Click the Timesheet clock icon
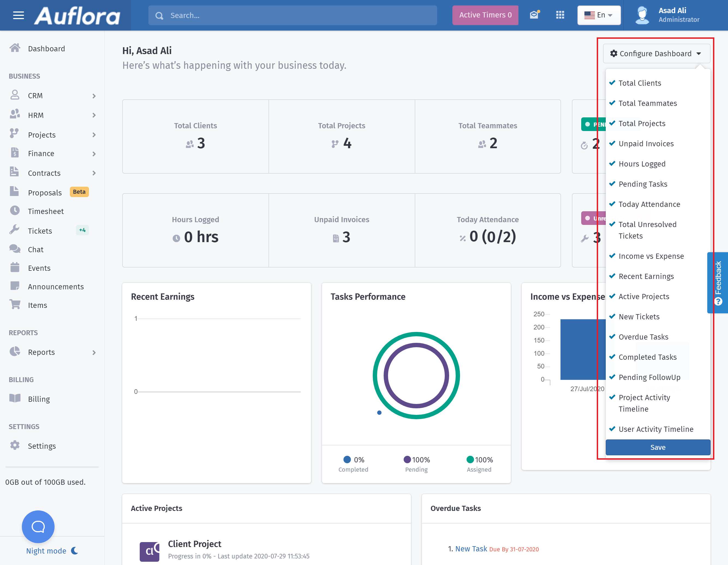 (15, 211)
